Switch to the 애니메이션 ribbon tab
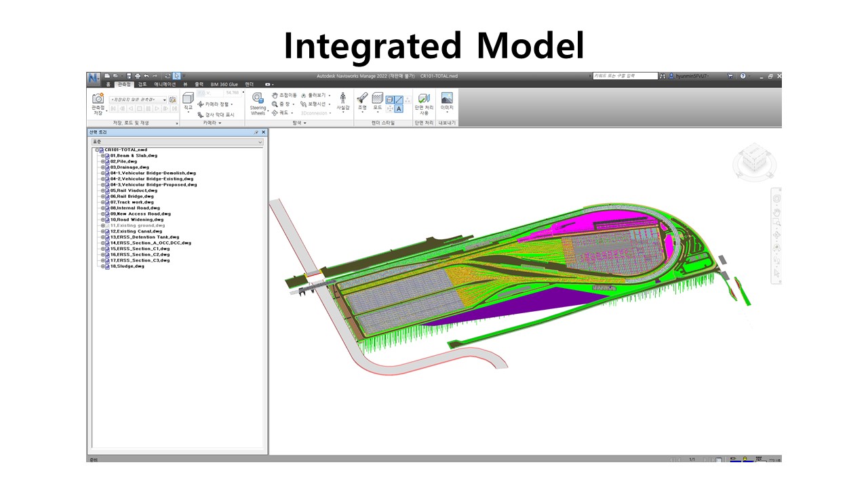Screen dimensions: 868x488 (x=165, y=84)
